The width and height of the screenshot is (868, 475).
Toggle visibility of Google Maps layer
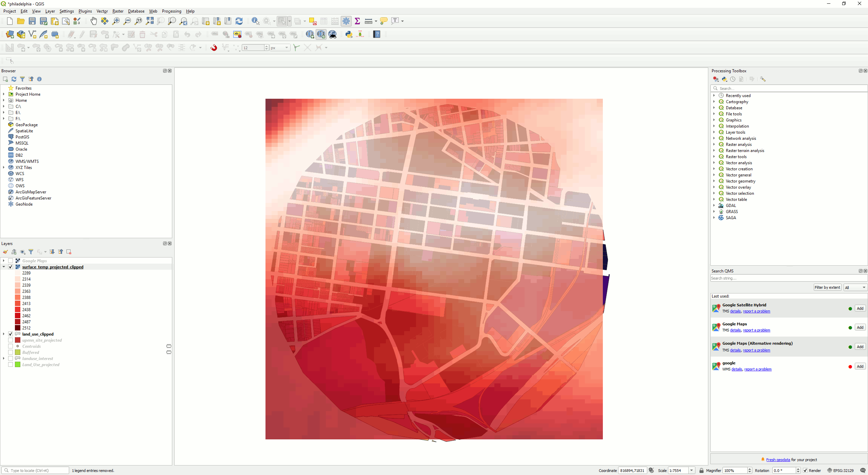coord(11,261)
